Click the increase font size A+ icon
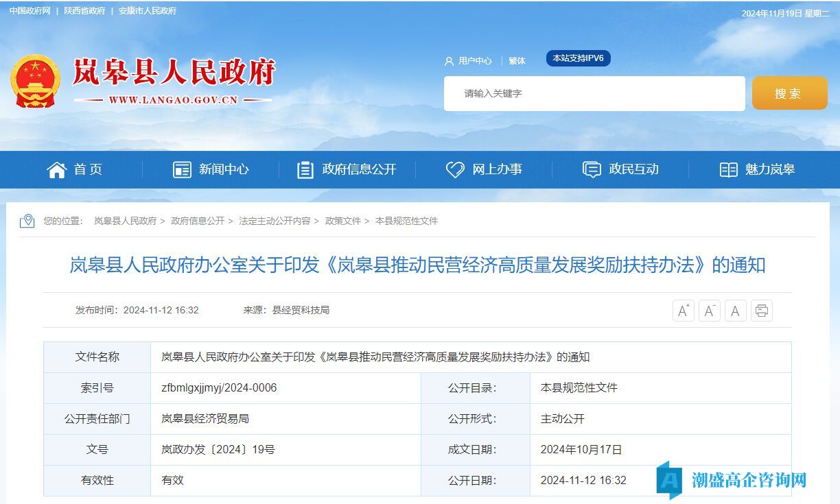840x504 pixels. pyautogui.click(x=683, y=311)
